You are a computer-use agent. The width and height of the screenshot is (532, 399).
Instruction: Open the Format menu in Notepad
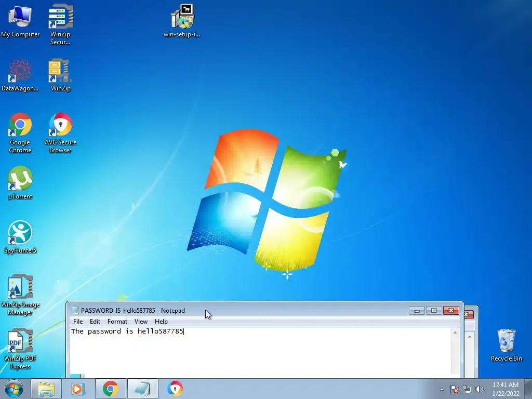(x=117, y=321)
